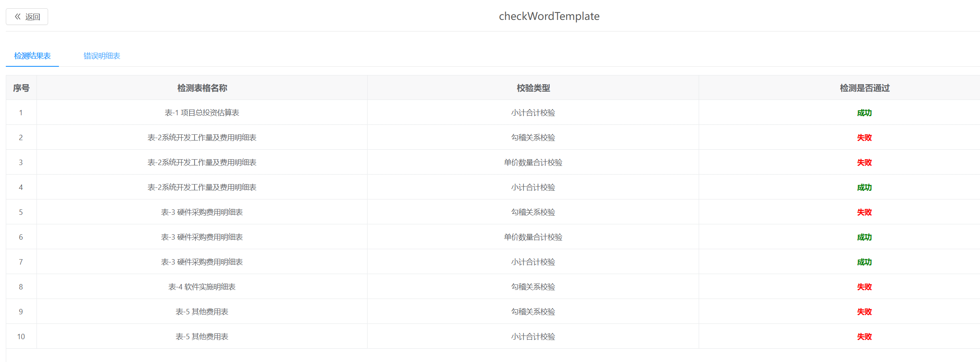Click the 返回 back button

[x=27, y=17]
